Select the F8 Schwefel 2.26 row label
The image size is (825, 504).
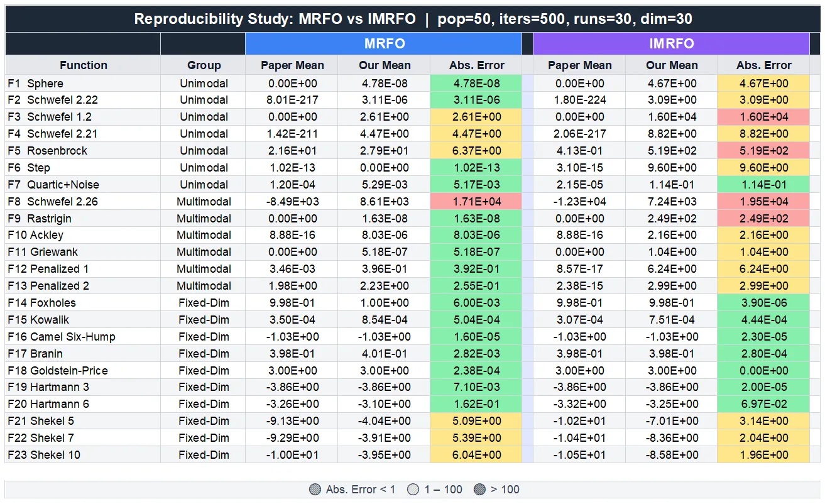[x=53, y=202]
